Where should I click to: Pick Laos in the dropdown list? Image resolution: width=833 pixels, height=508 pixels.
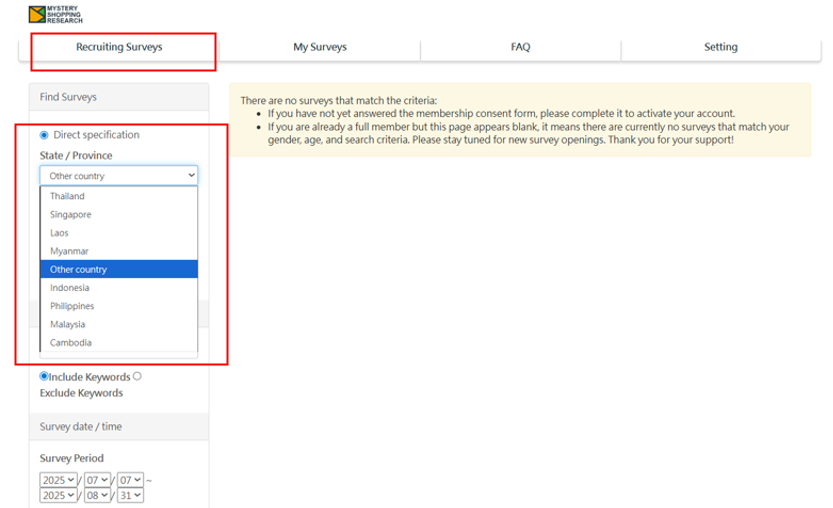pos(118,233)
